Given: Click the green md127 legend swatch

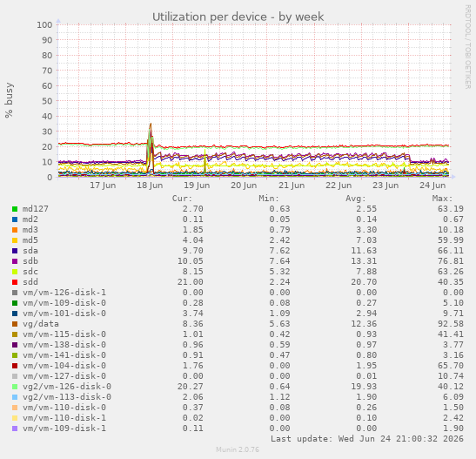Looking at the screenshot, I should coord(15,209).
